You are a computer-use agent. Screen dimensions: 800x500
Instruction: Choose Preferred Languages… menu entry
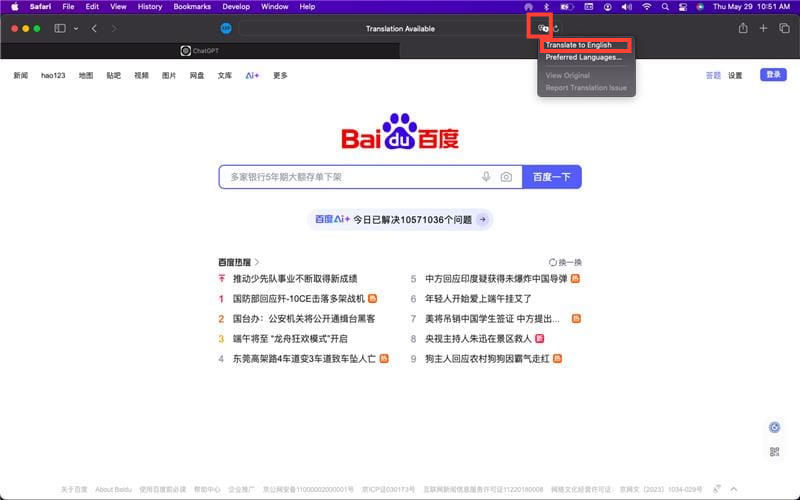coord(584,57)
